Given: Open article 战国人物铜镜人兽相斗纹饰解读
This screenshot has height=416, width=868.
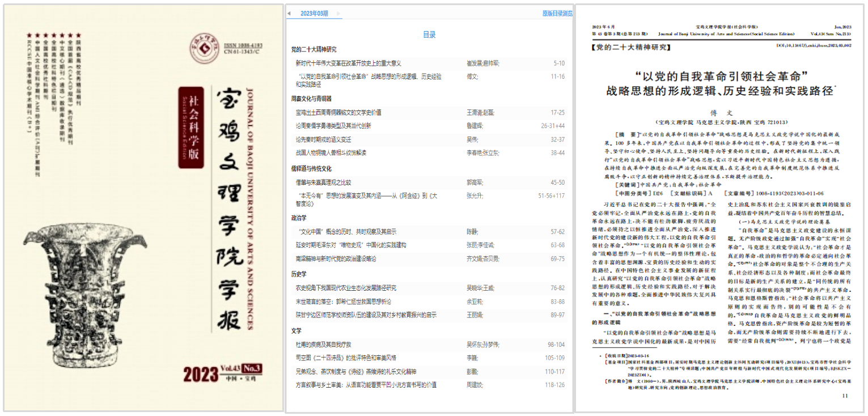Looking at the screenshot, I should pos(331,153).
